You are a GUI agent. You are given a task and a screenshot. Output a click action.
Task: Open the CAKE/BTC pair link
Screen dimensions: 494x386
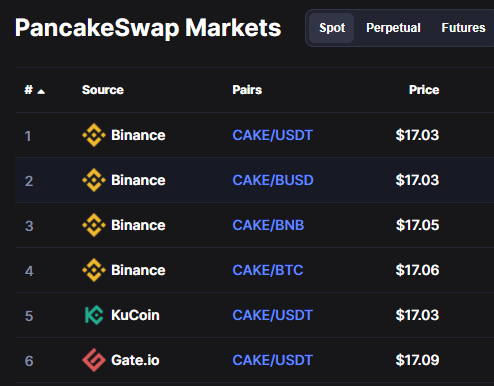tap(268, 270)
